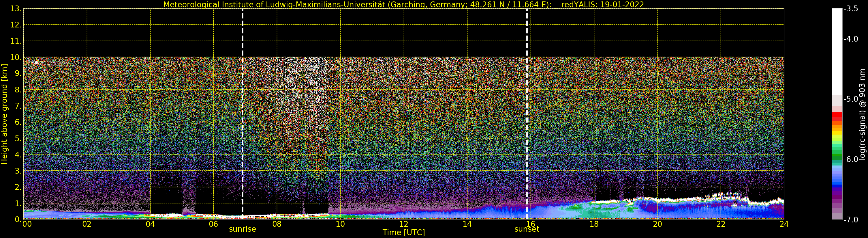Click the "16" time axis tick label
868x238 pixels.
click(531, 224)
